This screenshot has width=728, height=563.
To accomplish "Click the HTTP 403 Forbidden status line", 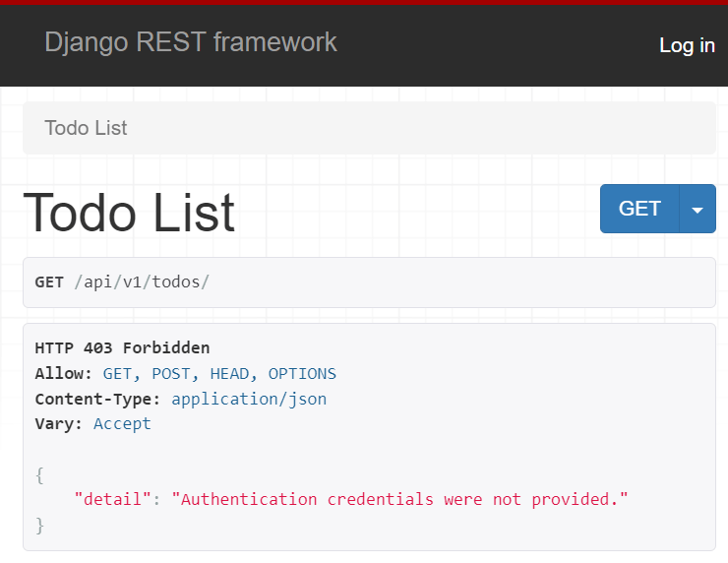I will 122,347.
